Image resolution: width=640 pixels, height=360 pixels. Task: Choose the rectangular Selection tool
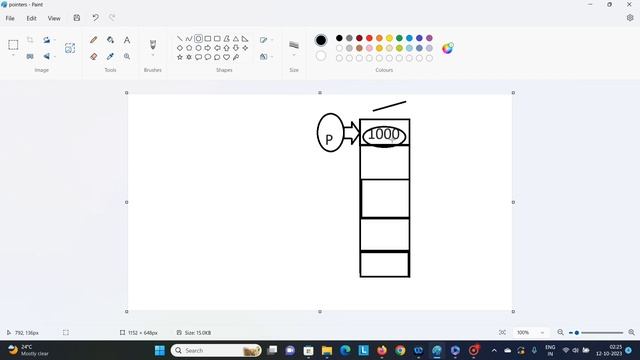[13, 44]
